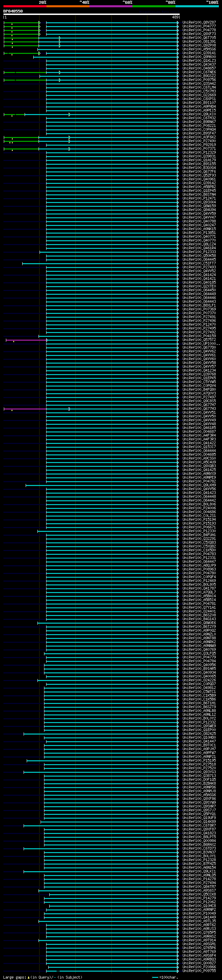Open hit UniRef100_P04778

tap(199, 30)
